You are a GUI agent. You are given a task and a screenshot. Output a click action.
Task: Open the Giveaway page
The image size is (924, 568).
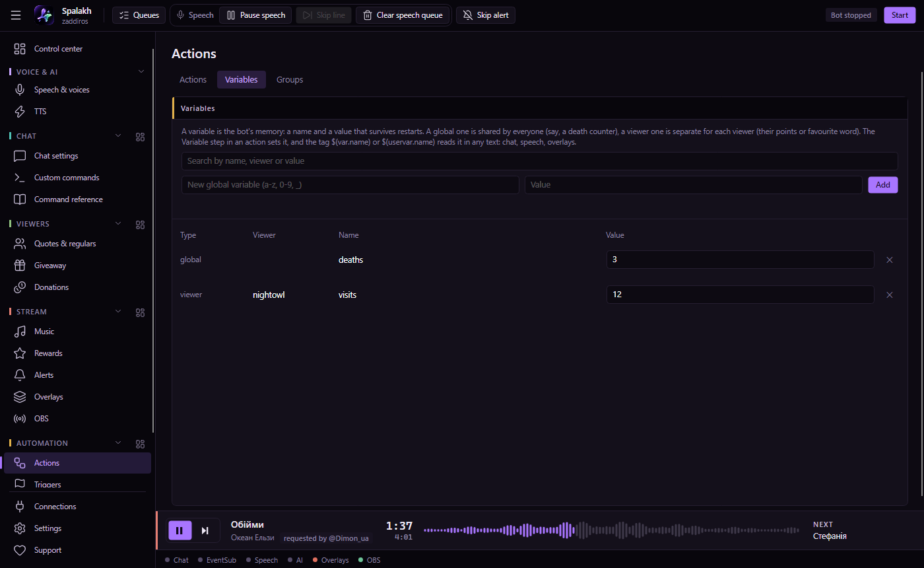(77, 266)
